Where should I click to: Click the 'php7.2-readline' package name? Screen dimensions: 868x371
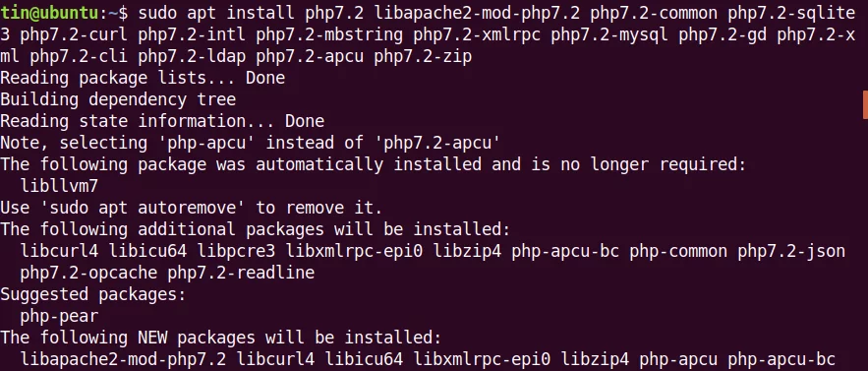[241, 273]
